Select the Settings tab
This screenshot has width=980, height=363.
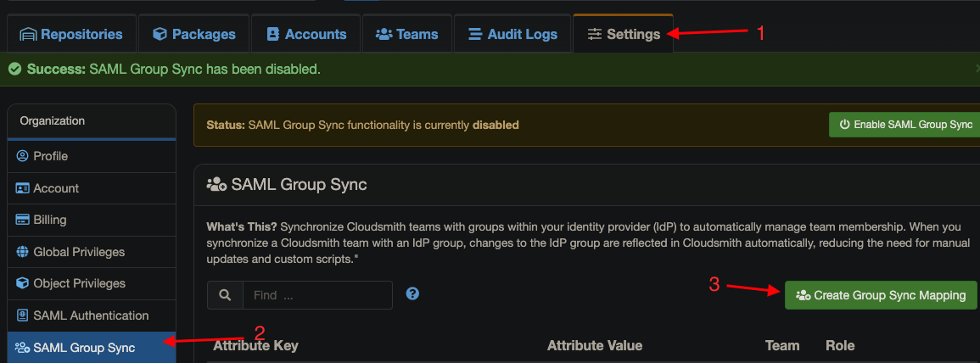coord(623,35)
